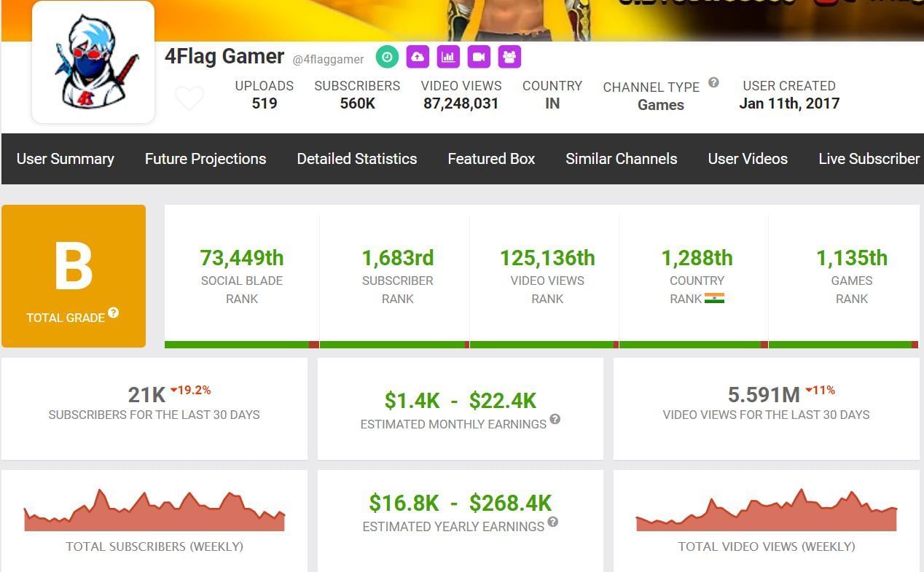
Task: Select the bar chart statistics icon
Action: pos(448,56)
